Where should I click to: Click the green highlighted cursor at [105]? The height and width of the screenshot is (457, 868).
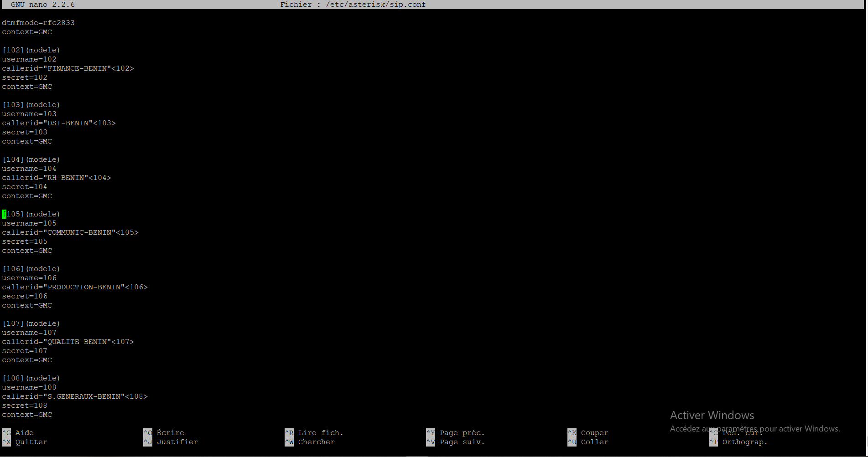[4, 214]
